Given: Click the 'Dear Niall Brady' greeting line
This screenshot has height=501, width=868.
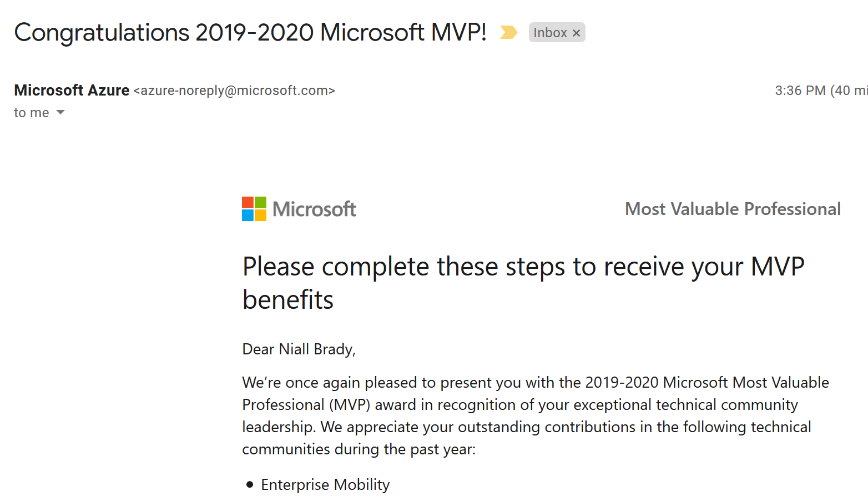Looking at the screenshot, I should (299, 349).
